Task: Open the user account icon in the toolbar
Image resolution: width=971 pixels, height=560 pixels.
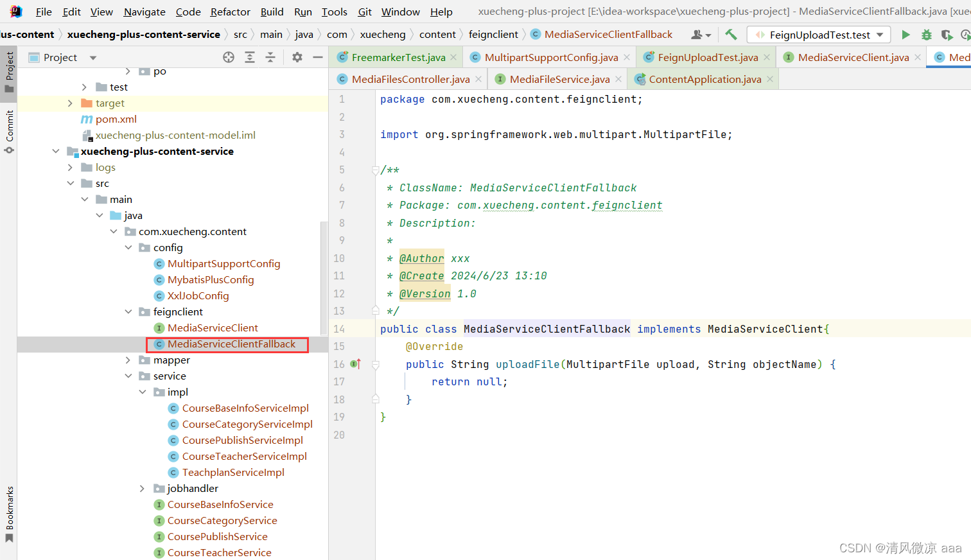Action: click(x=701, y=35)
